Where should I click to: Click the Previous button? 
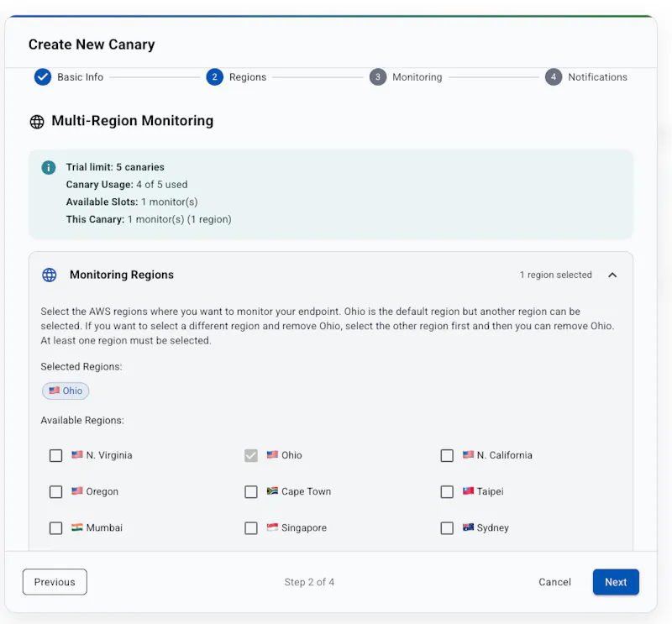(55, 582)
